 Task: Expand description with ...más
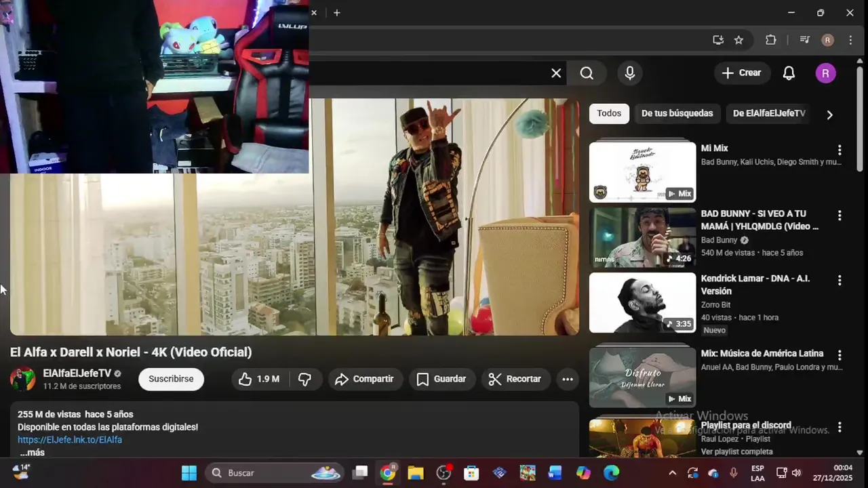click(x=31, y=452)
